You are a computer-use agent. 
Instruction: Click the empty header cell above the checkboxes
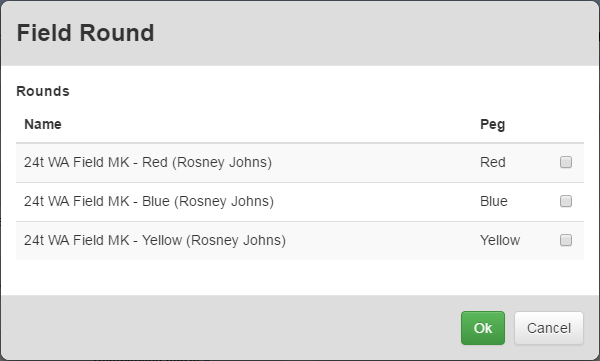coord(568,124)
